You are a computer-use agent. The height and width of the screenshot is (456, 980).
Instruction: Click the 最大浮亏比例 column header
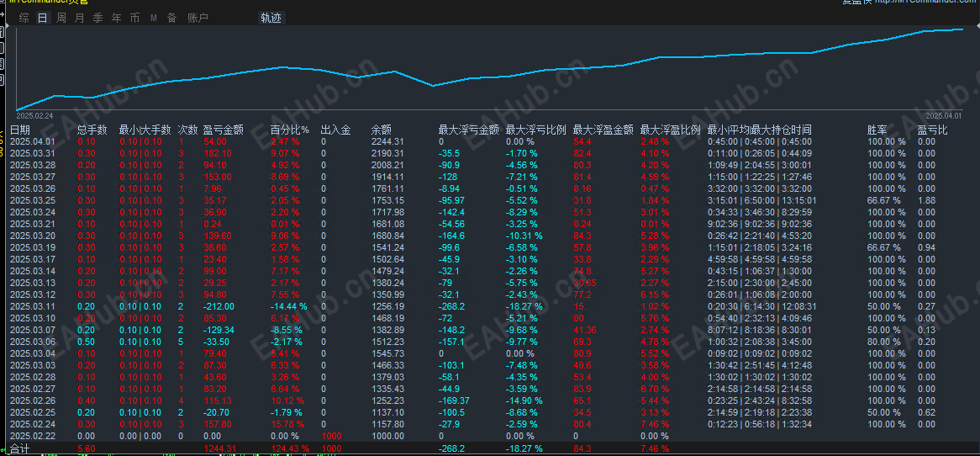point(535,130)
